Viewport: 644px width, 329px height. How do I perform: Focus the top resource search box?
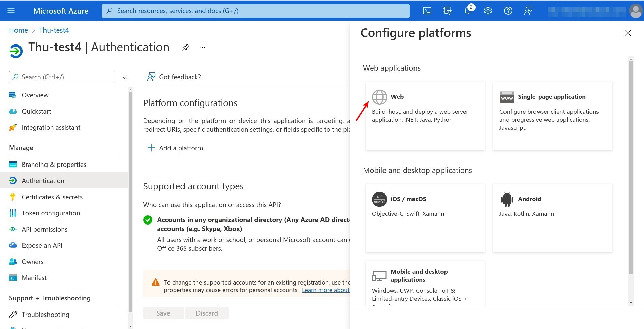click(256, 11)
